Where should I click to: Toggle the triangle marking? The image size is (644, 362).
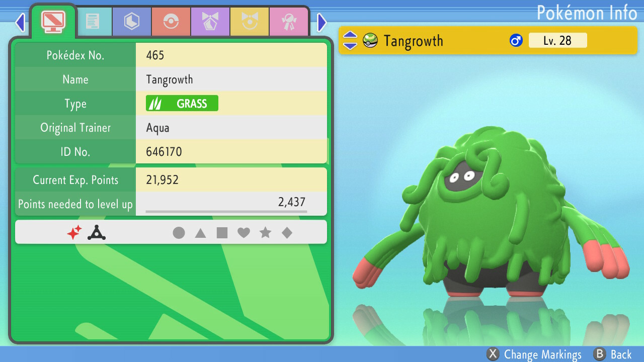pyautogui.click(x=200, y=233)
